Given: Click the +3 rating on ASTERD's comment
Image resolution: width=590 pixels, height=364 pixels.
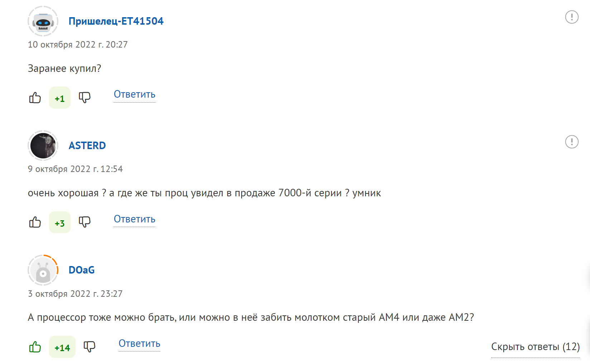Looking at the screenshot, I should click(x=60, y=223).
